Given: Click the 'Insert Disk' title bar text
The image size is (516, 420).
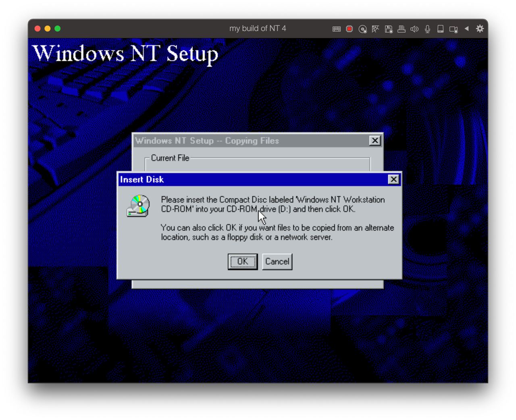Looking at the screenshot, I should tap(142, 179).
